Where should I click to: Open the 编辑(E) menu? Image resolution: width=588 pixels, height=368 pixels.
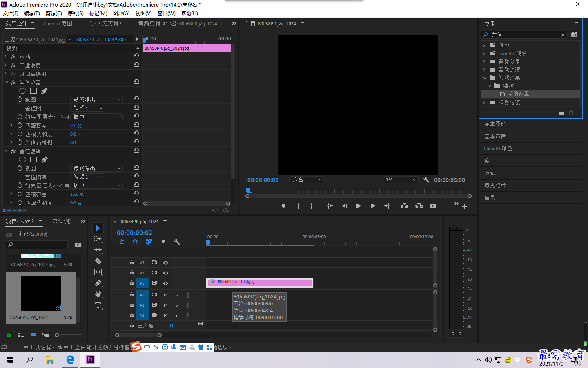coord(32,13)
